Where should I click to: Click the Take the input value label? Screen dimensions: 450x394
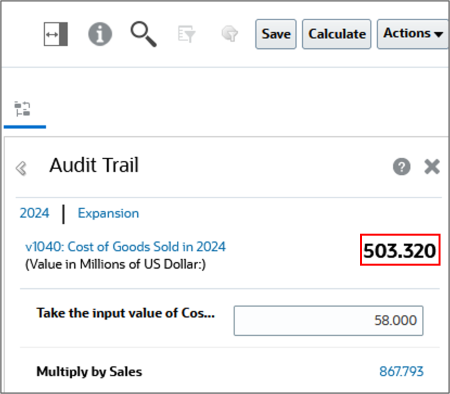(x=126, y=313)
